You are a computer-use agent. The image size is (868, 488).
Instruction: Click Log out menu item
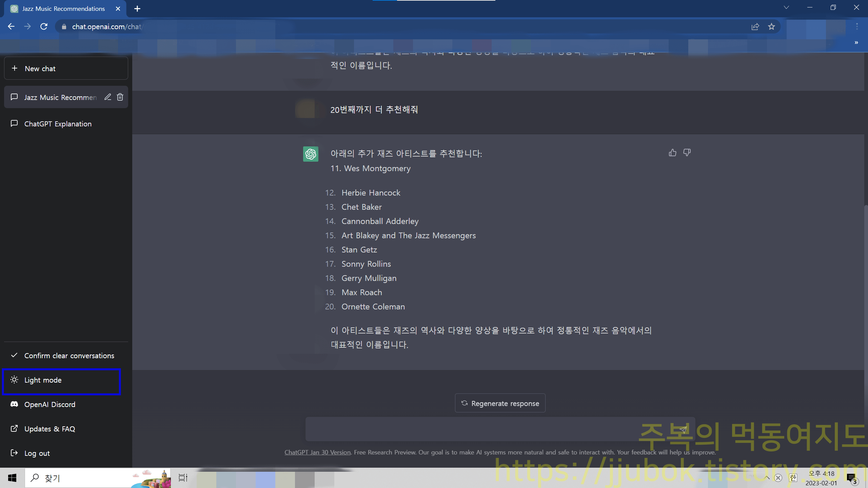[36, 453]
